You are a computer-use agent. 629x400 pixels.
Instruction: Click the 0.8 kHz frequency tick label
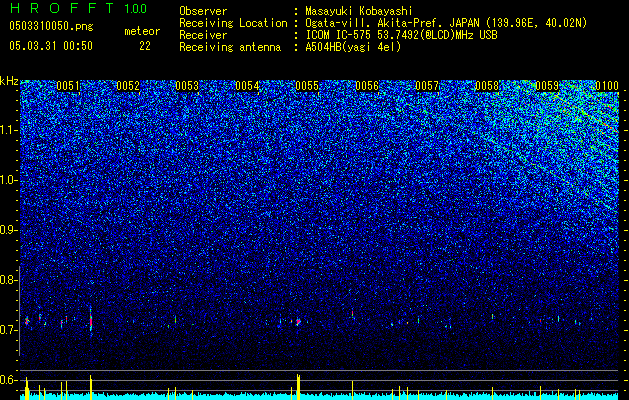click(x=8, y=280)
